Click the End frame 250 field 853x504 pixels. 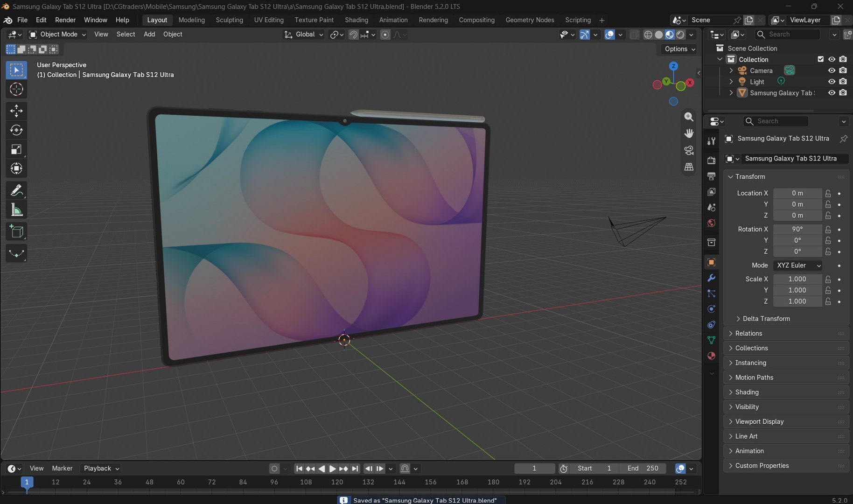click(643, 469)
